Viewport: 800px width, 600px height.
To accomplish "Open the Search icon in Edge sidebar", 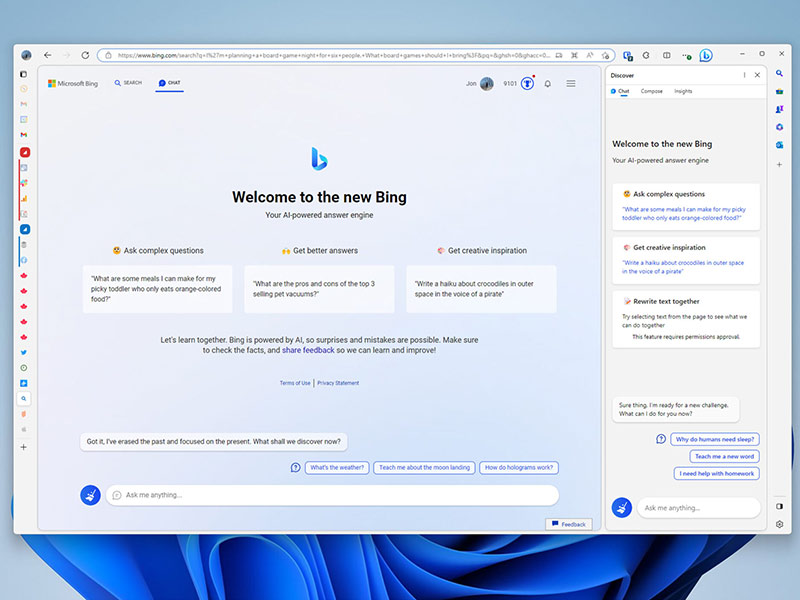I will coord(780,74).
